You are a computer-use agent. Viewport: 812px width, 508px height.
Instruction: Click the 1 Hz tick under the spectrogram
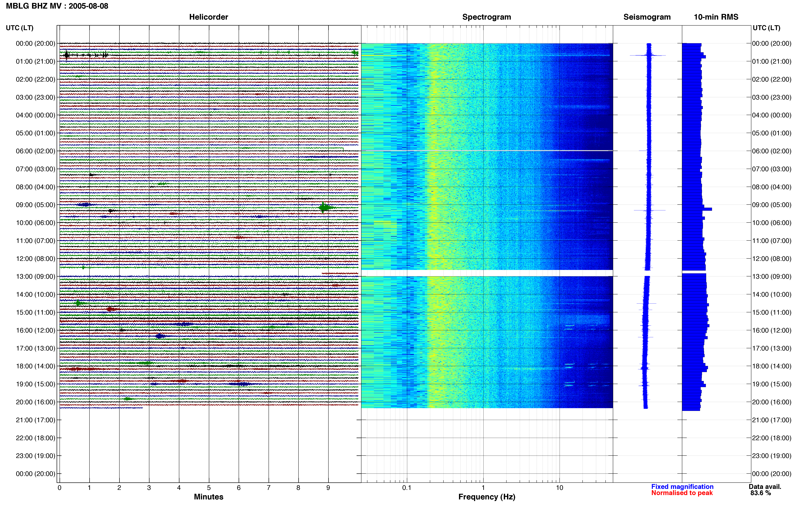(483, 488)
